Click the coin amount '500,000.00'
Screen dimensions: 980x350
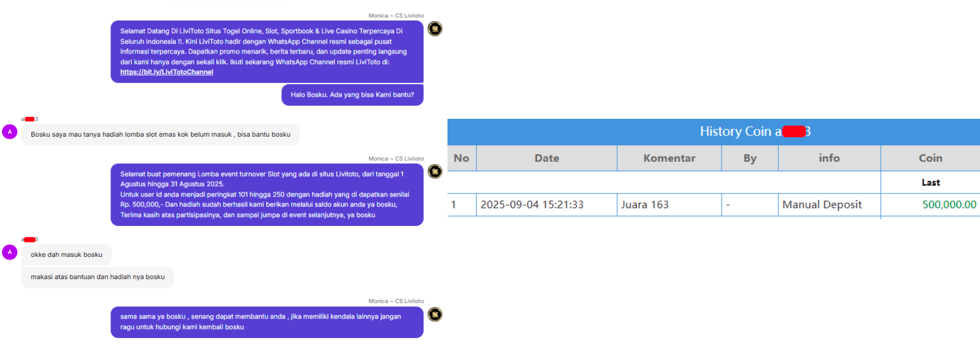[950, 204]
